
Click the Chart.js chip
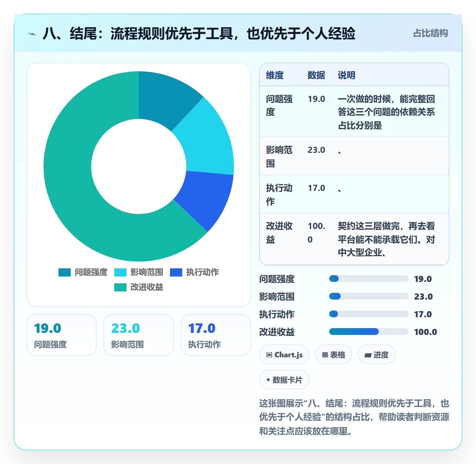(x=284, y=355)
